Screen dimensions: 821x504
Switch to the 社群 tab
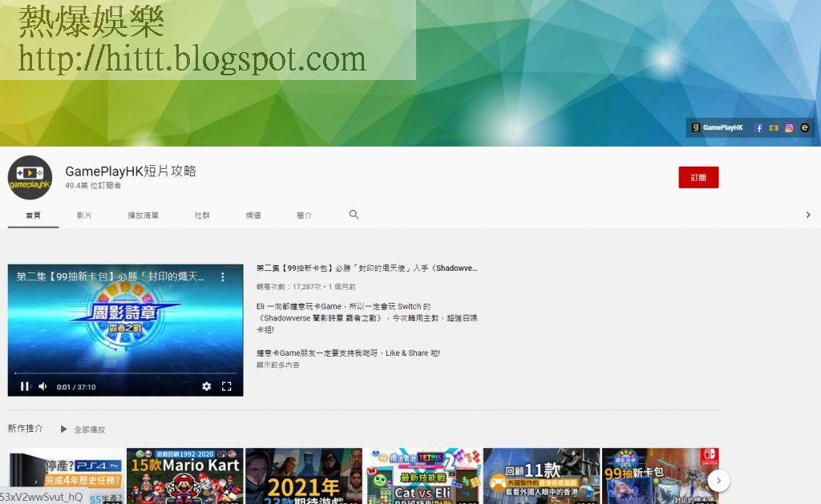pyautogui.click(x=202, y=215)
